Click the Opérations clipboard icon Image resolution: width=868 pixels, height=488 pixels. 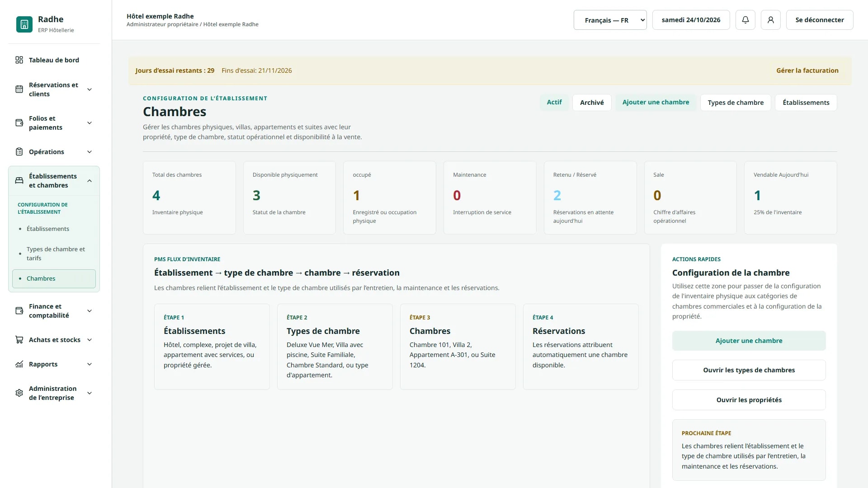19,152
